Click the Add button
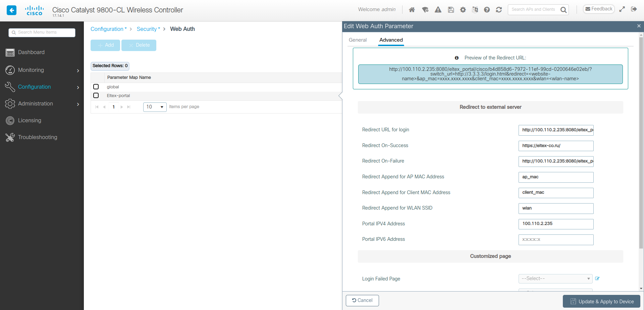The image size is (644, 310). point(105,45)
